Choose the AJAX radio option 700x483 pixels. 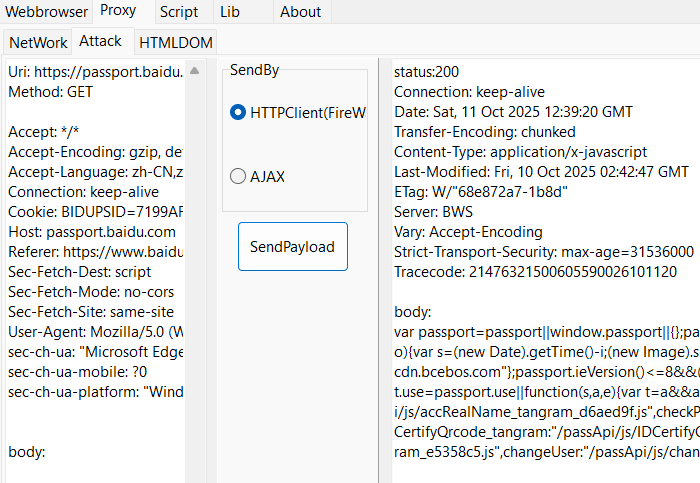point(238,176)
